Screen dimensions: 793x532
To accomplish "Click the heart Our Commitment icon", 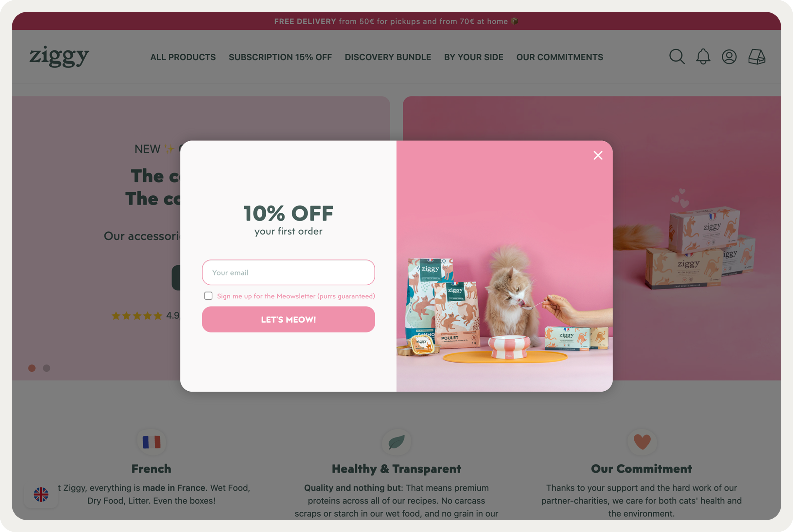I will tap(642, 442).
